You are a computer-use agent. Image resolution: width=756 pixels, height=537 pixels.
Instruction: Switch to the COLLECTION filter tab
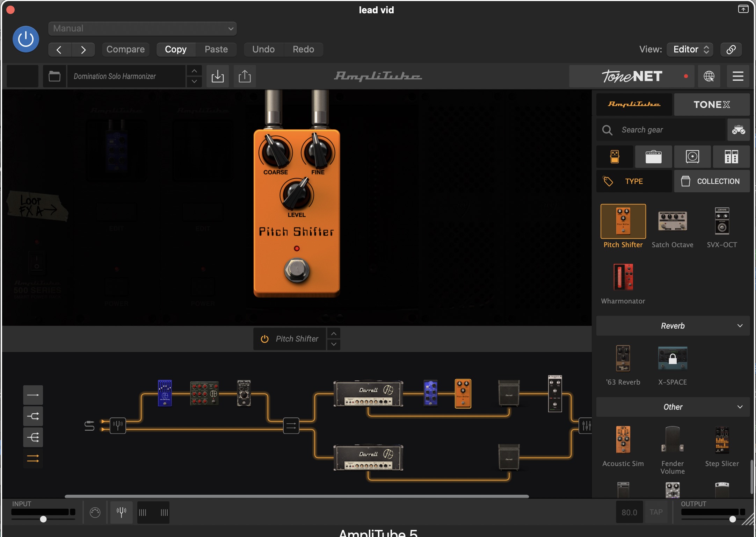click(x=712, y=181)
